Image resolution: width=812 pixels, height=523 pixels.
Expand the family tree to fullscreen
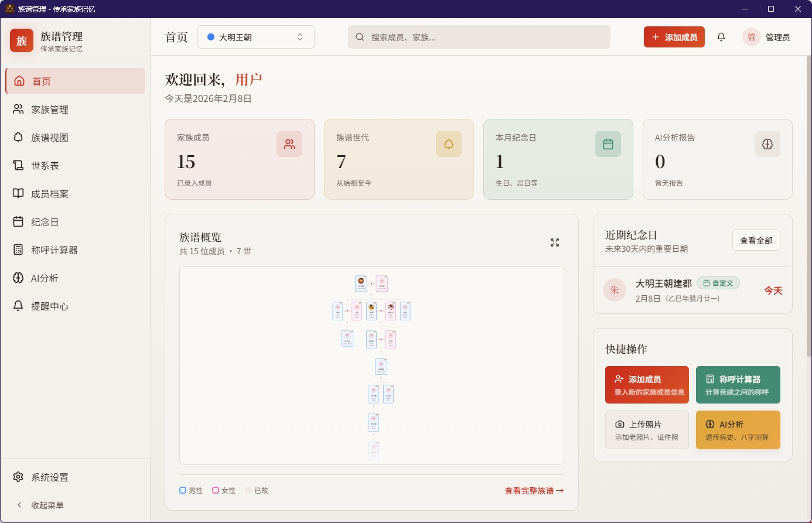555,242
